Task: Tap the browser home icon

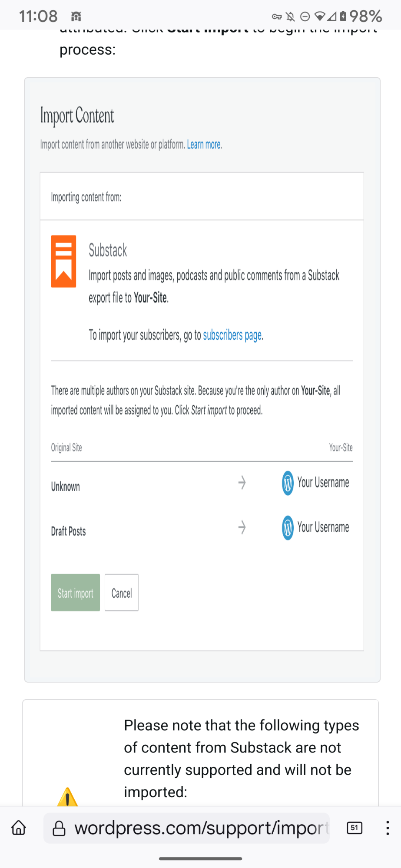Action: [19, 828]
